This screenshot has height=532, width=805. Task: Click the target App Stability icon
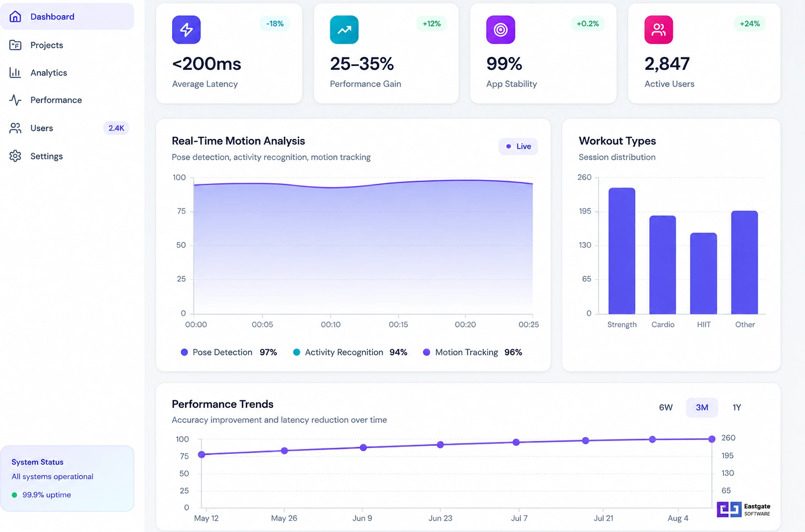click(500, 30)
